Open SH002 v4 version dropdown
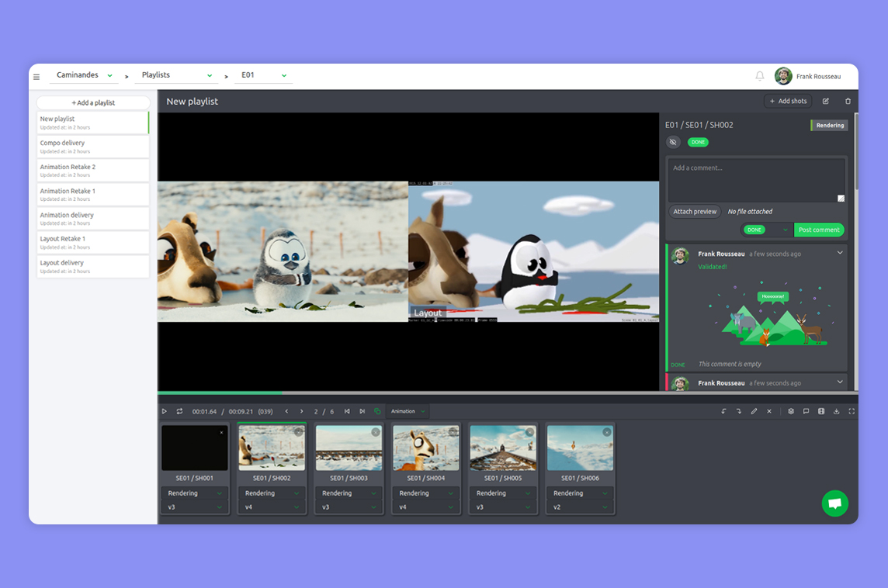This screenshot has height=588, width=888. pyautogui.click(x=272, y=507)
